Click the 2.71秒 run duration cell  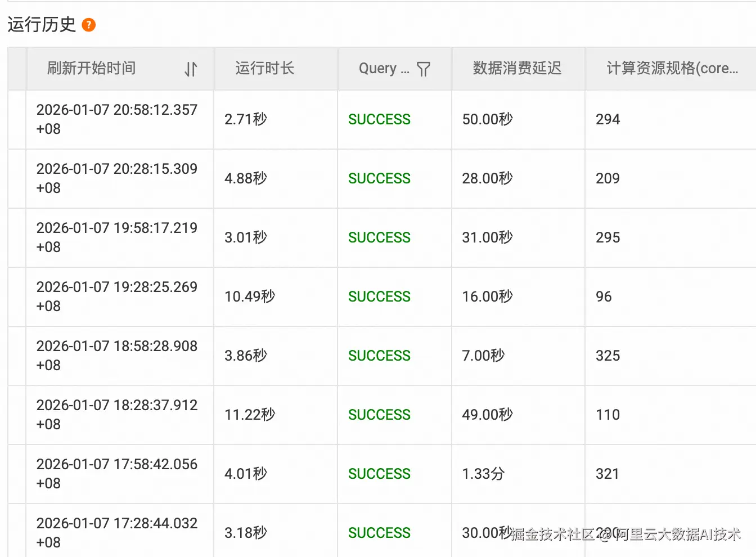[246, 119]
